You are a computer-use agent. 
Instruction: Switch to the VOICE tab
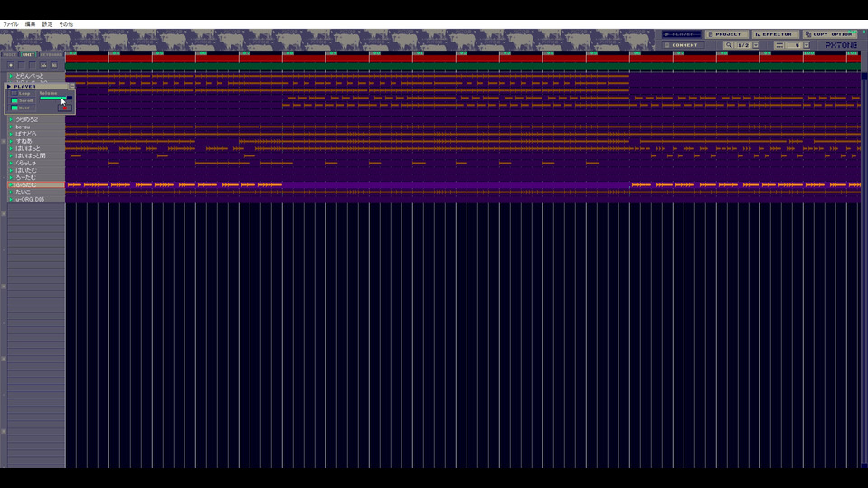tap(10, 55)
